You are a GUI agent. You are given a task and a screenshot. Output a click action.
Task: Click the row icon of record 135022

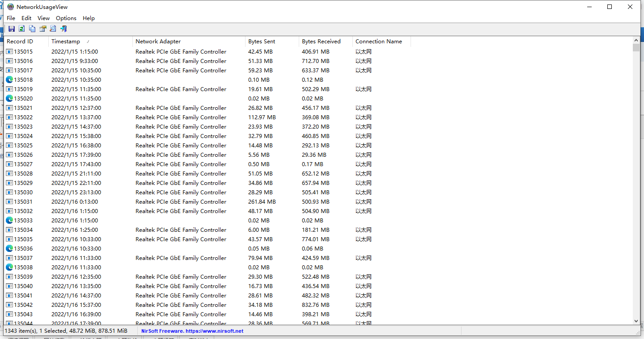[x=9, y=117]
